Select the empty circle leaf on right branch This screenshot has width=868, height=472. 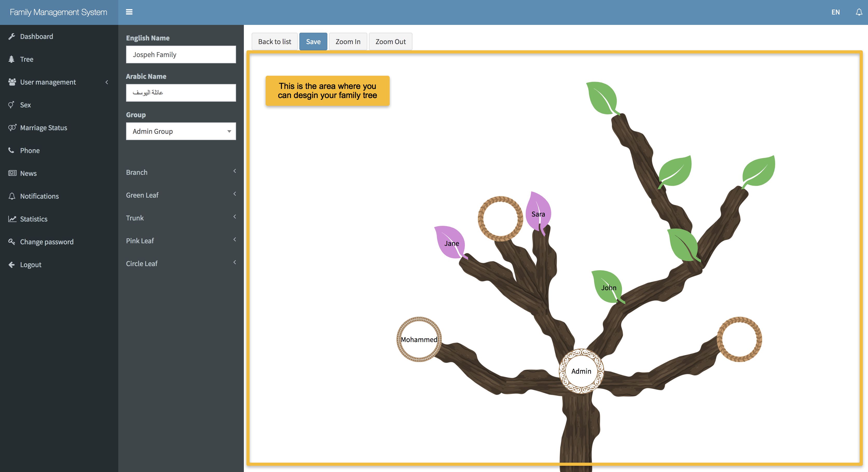tap(739, 339)
